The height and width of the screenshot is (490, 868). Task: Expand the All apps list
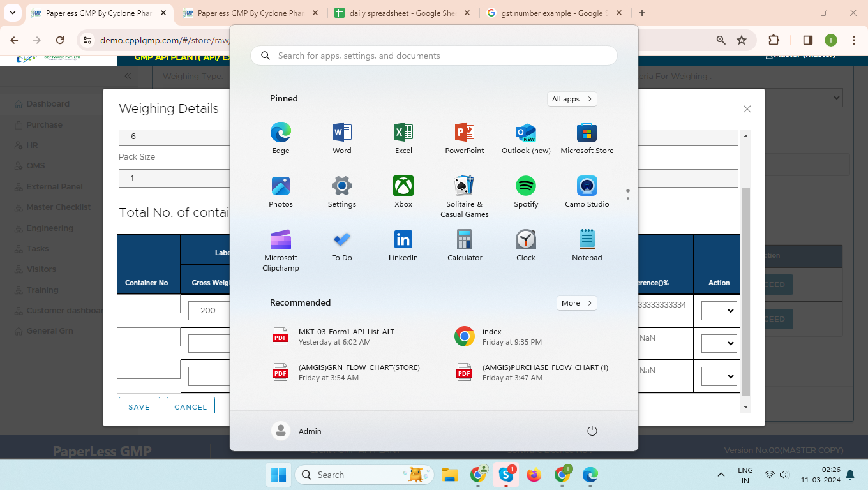tap(572, 99)
